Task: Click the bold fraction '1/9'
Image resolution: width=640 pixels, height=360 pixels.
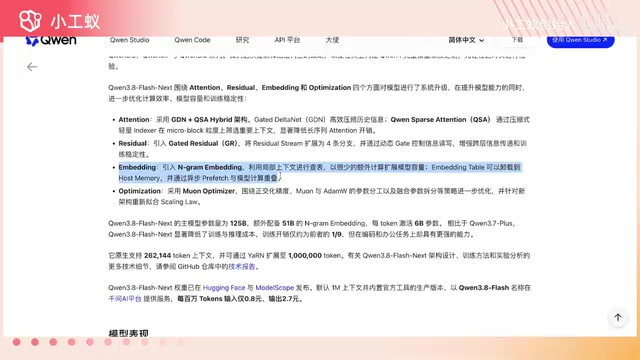Action: click(x=336, y=234)
